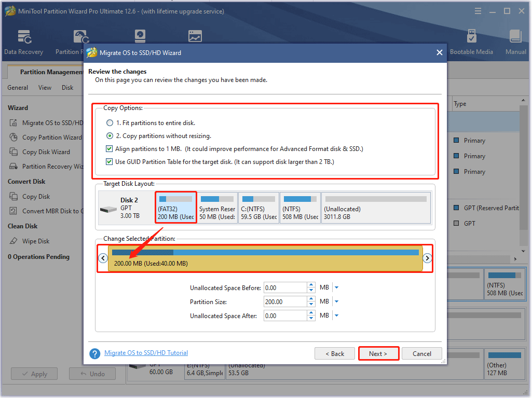Select NTFS 508 MB partition in wizard layout
The image size is (532, 398).
pos(300,208)
